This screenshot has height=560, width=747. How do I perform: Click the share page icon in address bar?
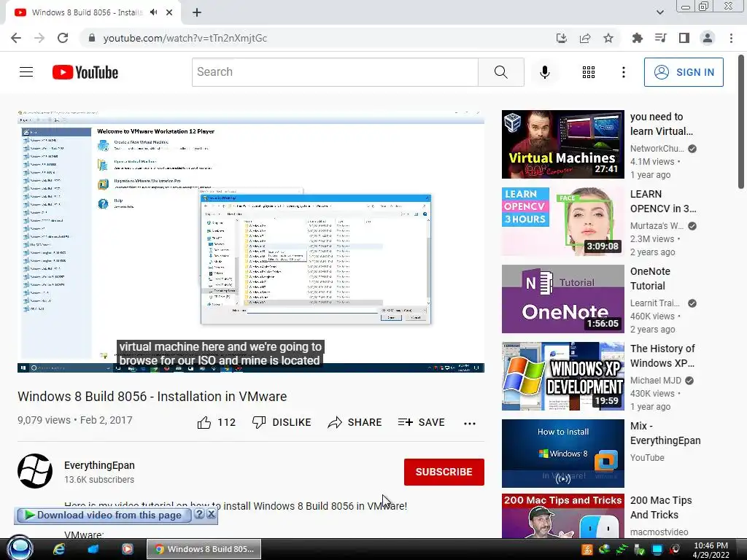[x=585, y=38]
